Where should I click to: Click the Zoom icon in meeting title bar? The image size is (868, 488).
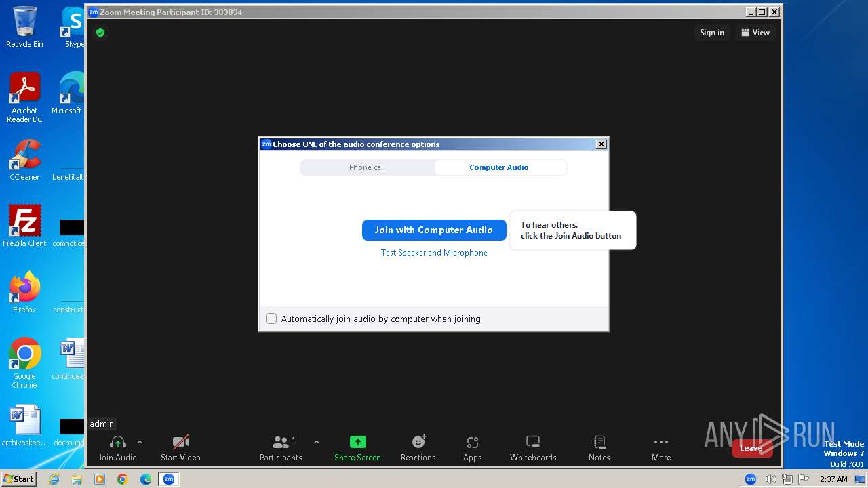(x=94, y=12)
